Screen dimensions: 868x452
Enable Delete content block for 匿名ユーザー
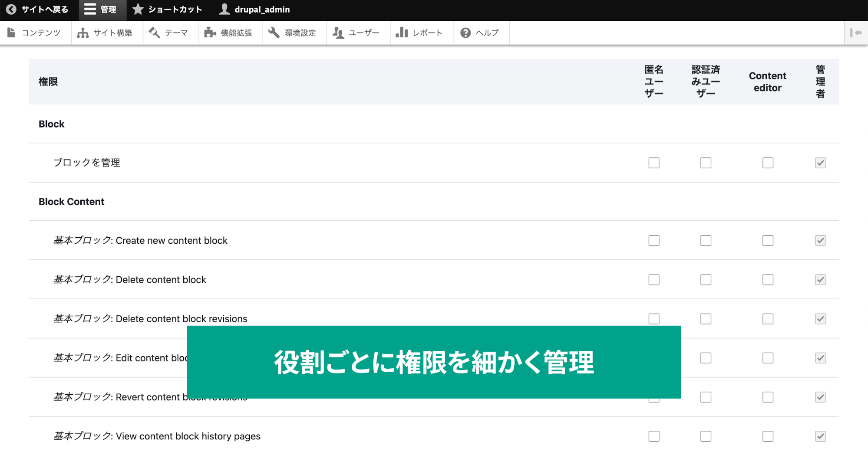654,279
